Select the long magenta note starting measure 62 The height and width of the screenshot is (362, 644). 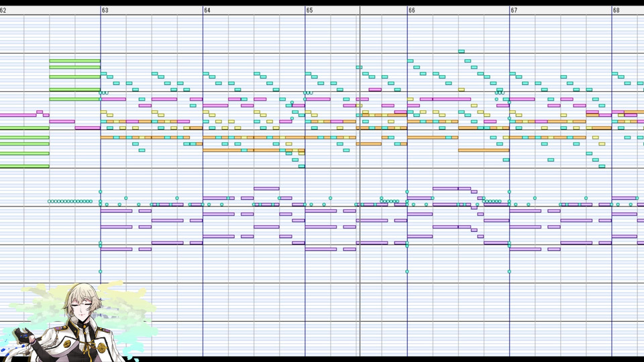(x=18, y=115)
